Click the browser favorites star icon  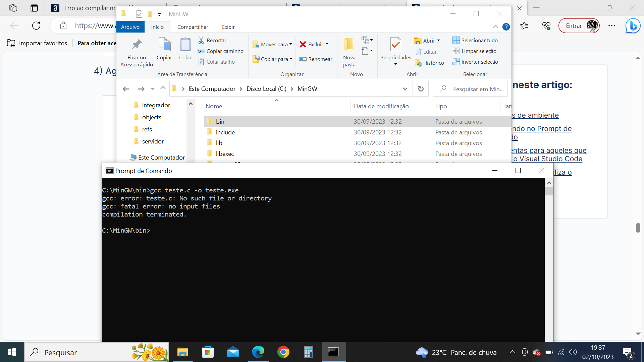point(524,26)
